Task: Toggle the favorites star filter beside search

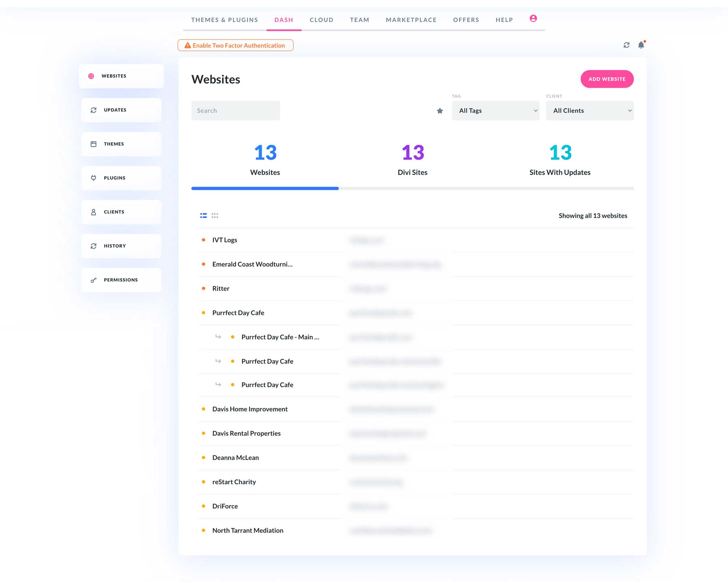Action: pos(440,110)
